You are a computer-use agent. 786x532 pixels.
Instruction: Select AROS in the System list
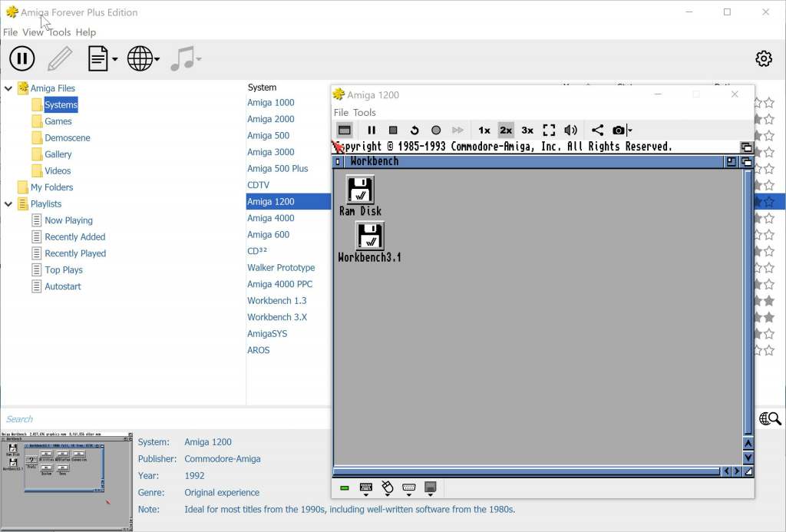258,350
